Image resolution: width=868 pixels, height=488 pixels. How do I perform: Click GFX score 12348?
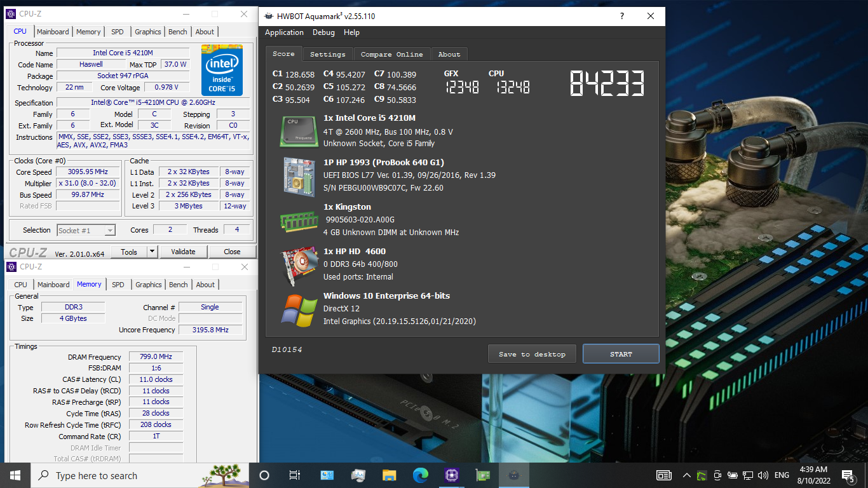click(x=462, y=88)
